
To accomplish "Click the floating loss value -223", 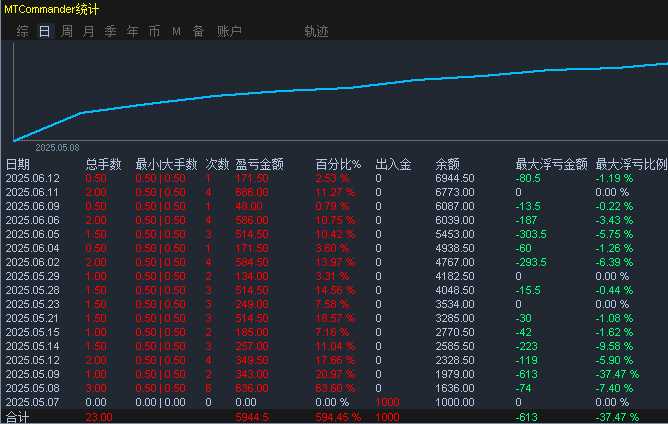I will tap(527, 346).
